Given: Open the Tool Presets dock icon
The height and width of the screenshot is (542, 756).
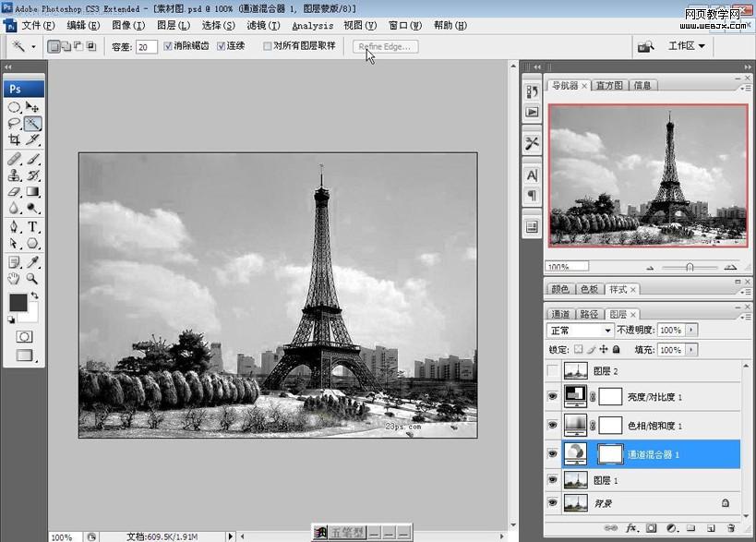Looking at the screenshot, I should (x=532, y=143).
